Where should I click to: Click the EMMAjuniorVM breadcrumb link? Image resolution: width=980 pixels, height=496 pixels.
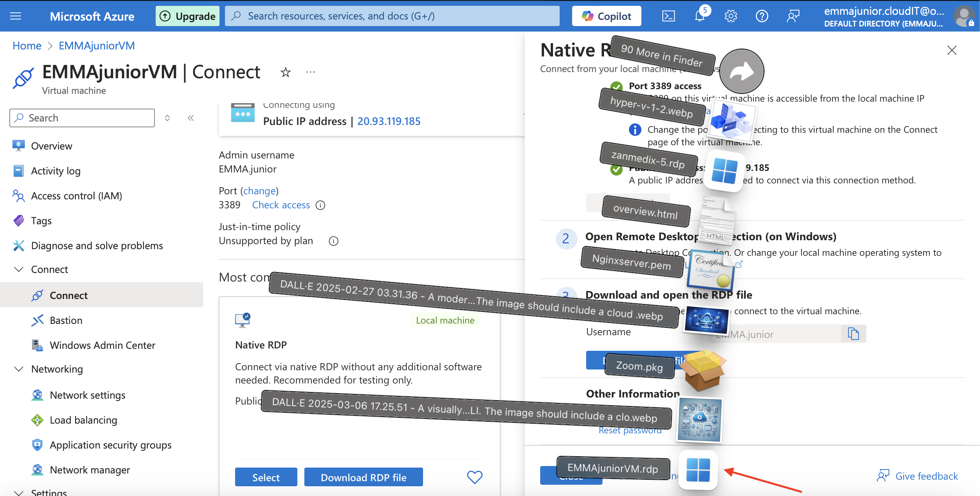pyautogui.click(x=97, y=46)
